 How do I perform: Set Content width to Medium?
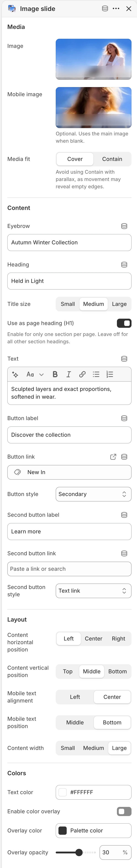coord(93,748)
